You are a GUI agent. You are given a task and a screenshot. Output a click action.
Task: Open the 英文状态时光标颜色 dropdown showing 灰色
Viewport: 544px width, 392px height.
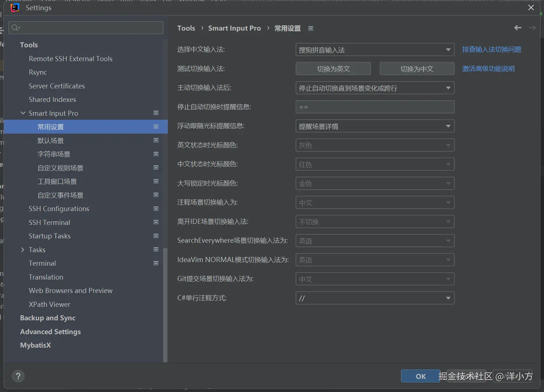pos(375,145)
